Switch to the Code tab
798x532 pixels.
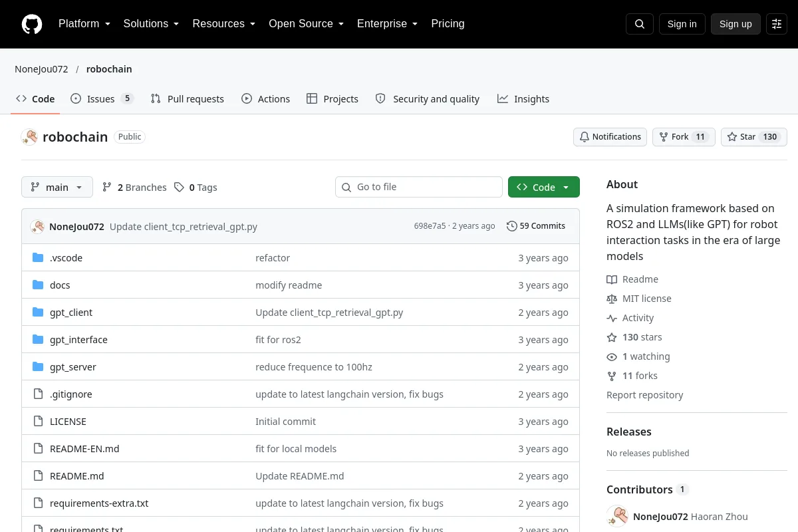coord(36,99)
